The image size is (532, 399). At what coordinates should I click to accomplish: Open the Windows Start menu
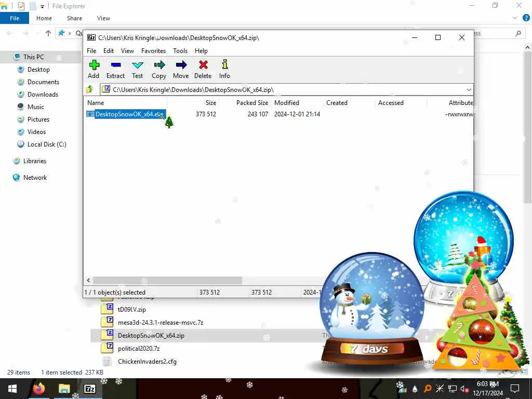point(12,389)
